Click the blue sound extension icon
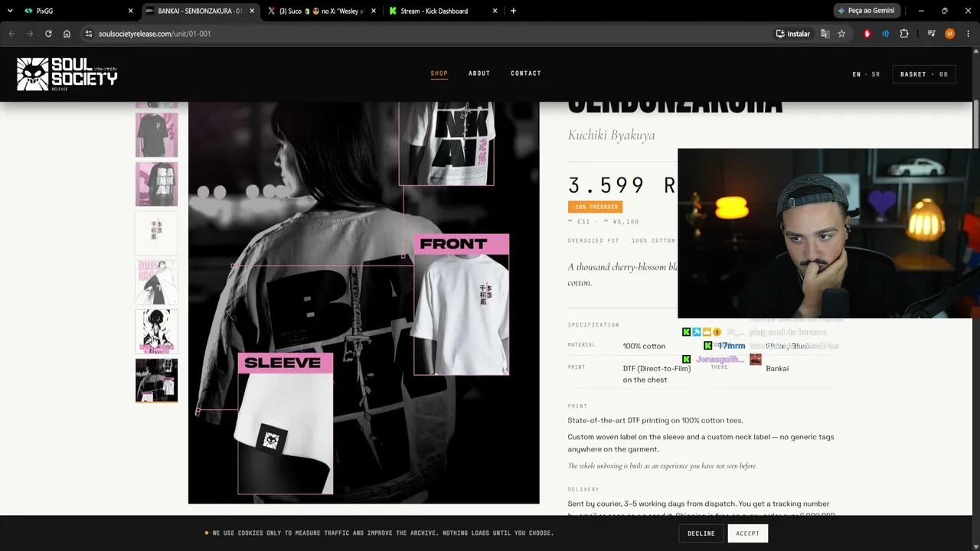 tap(886, 34)
